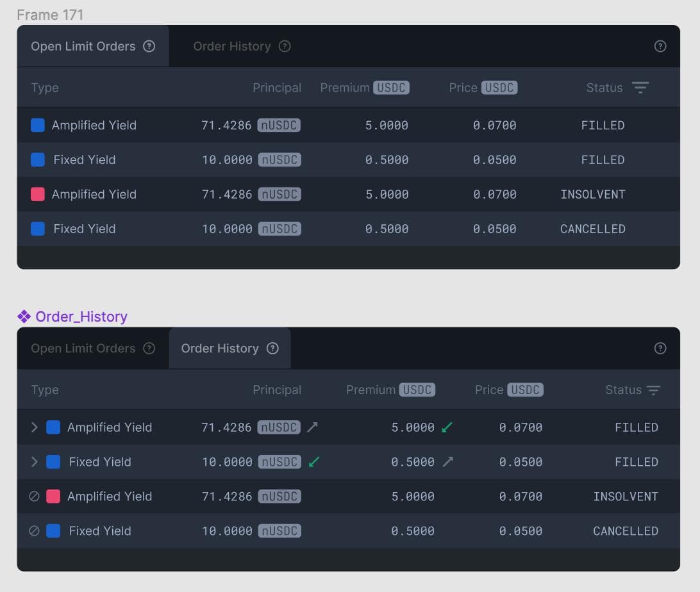Image resolution: width=700 pixels, height=592 pixels.
Task: Click disabled circle icon on CANCELLED Fixed Yield row
Action: pos(35,531)
